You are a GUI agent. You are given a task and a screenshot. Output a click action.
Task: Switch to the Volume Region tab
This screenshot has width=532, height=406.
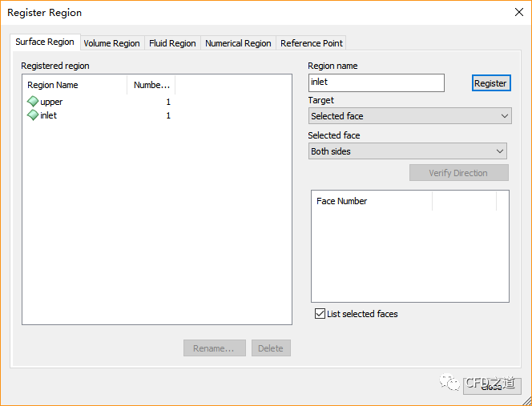click(112, 43)
